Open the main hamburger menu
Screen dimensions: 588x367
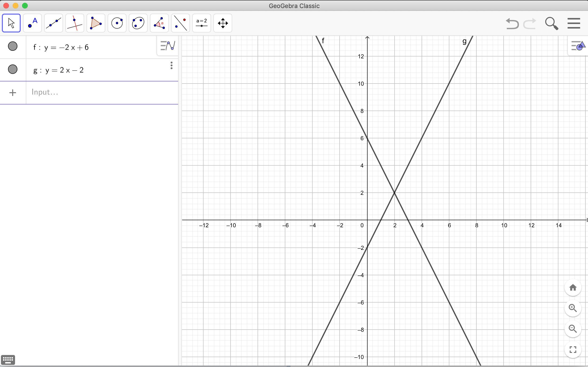click(574, 23)
